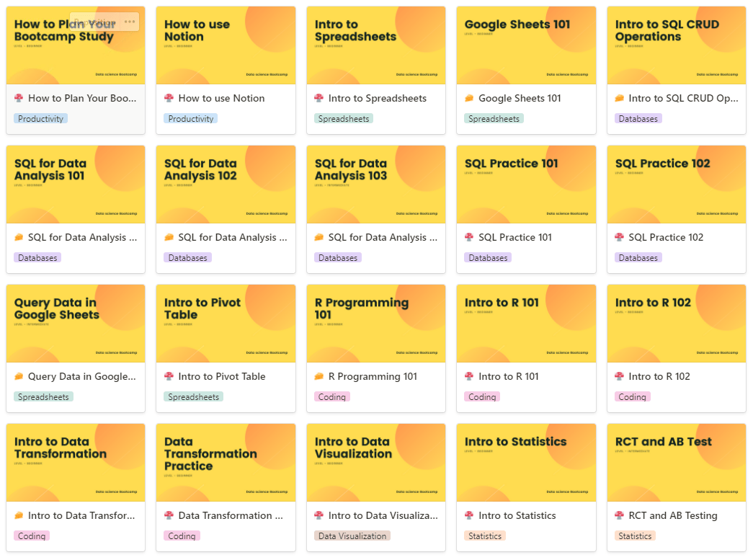Click the Coding tag under Intro to R 101
This screenshot has width=753, height=560.
tap(482, 396)
